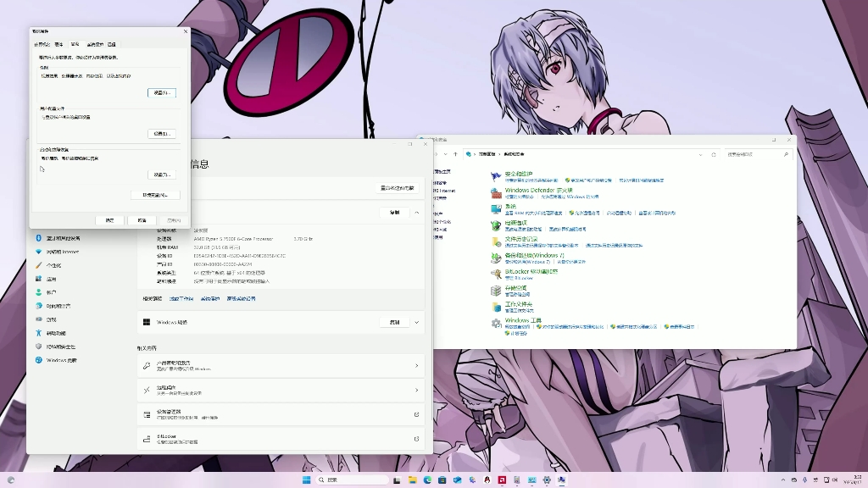Open Network & Internet icon in Settings sidebar
The height and width of the screenshot is (488, 868).
click(x=39, y=252)
